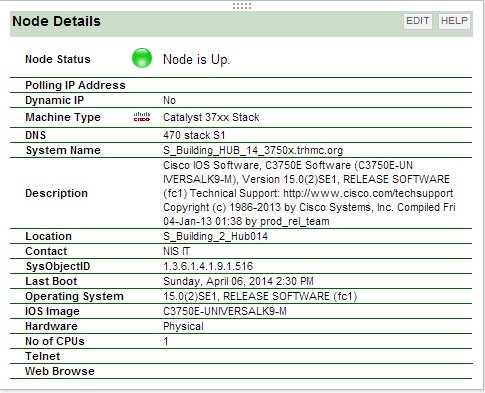485x393 pixels.
Task: Click system name 'S_Building_HUB_14_3750x.trhmc.org'
Action: pyautogui.click(x=253, y=150)
